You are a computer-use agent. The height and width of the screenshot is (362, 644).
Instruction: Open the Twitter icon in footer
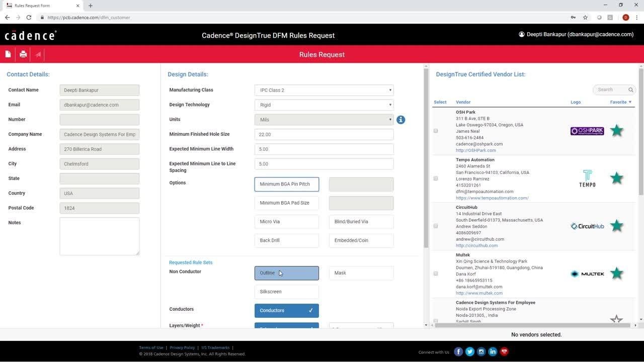470,352
